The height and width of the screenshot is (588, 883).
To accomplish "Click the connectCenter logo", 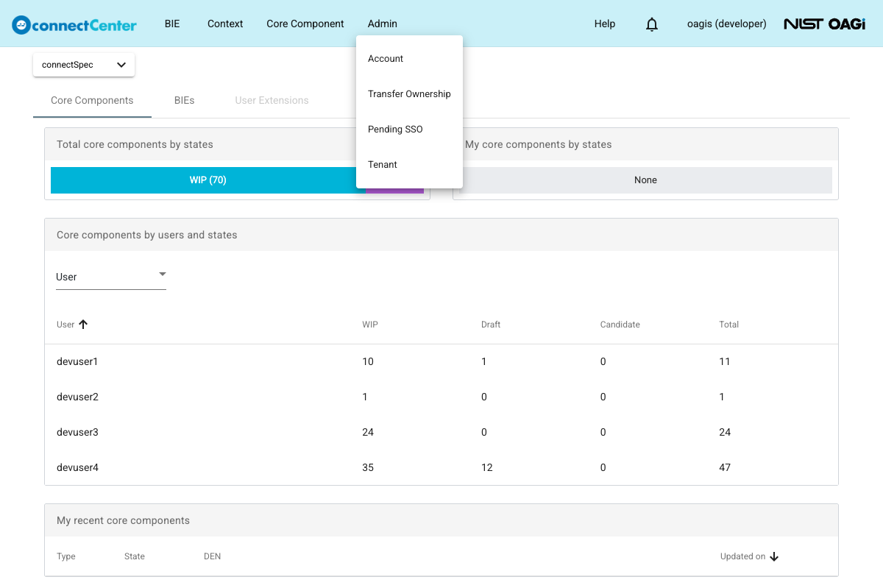I will (x=74, y=24).
